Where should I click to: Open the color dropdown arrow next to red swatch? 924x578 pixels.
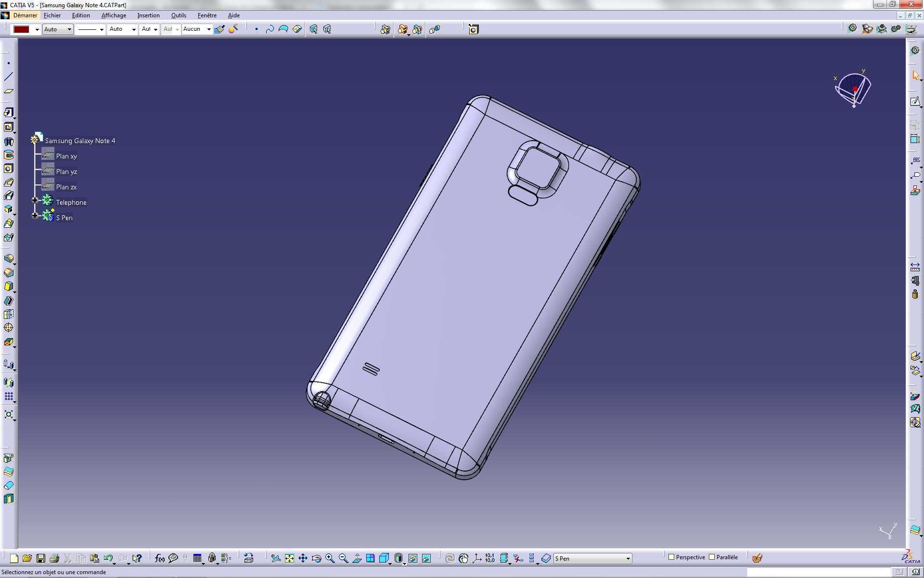37,29
